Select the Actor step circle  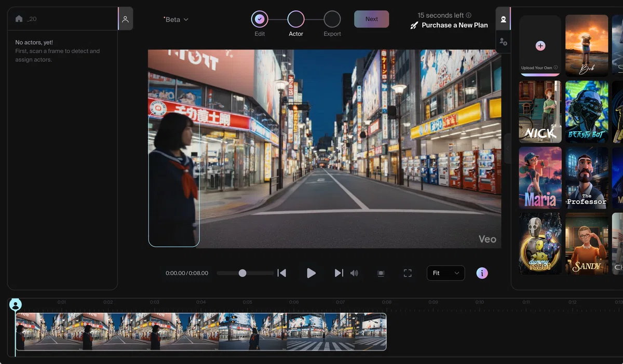pos(296,19)
